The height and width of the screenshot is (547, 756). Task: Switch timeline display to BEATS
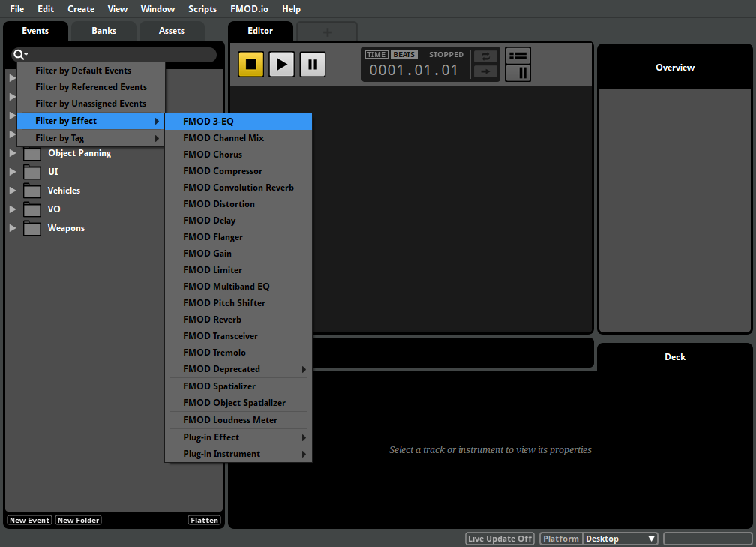pyautogui.click(x=404, y=55)
